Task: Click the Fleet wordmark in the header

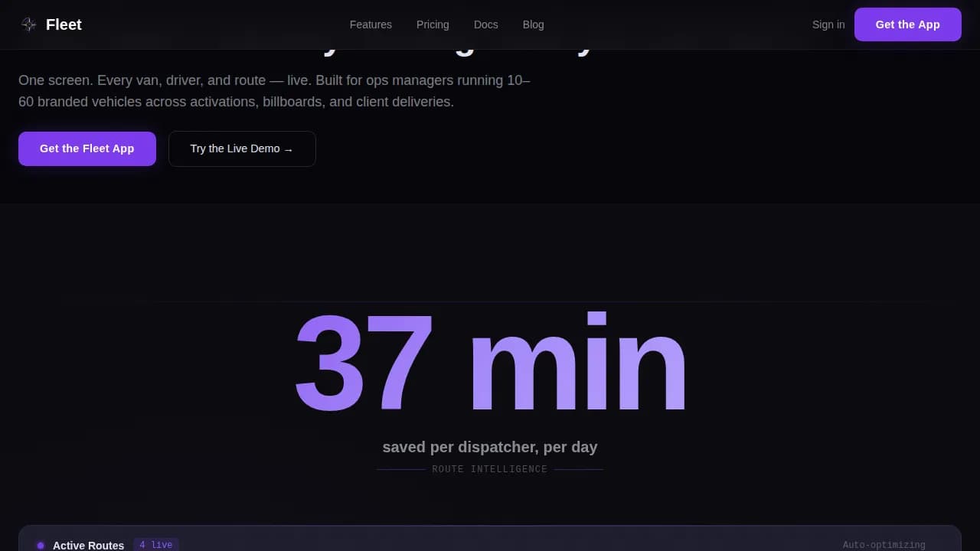Action: coord(64,24)
